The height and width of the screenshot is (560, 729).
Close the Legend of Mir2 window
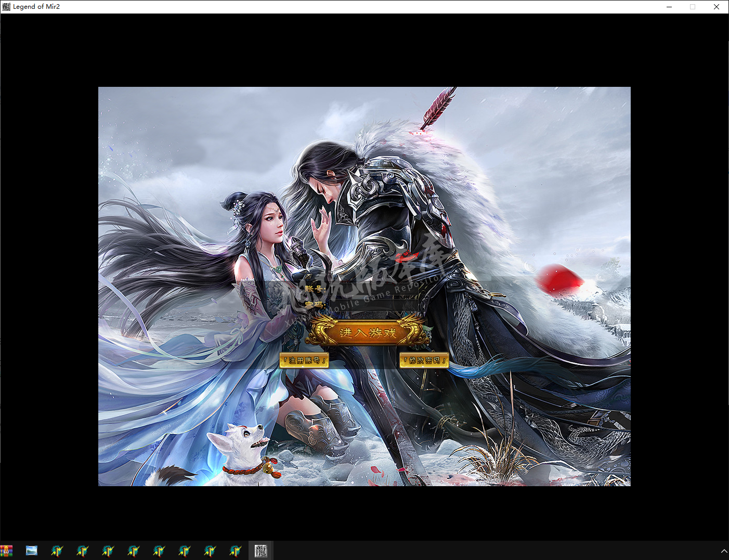coord(717,7)
